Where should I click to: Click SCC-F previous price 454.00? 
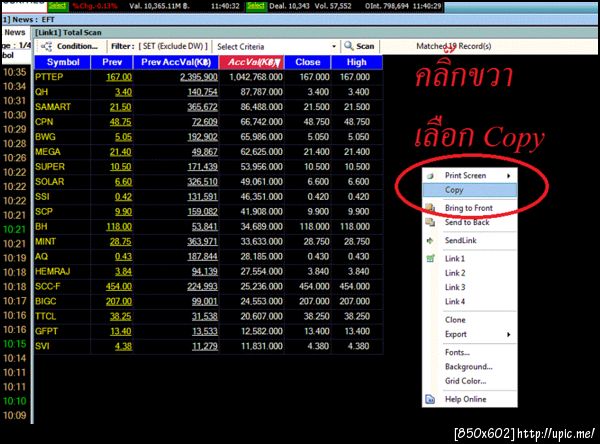tap(119, 286)
